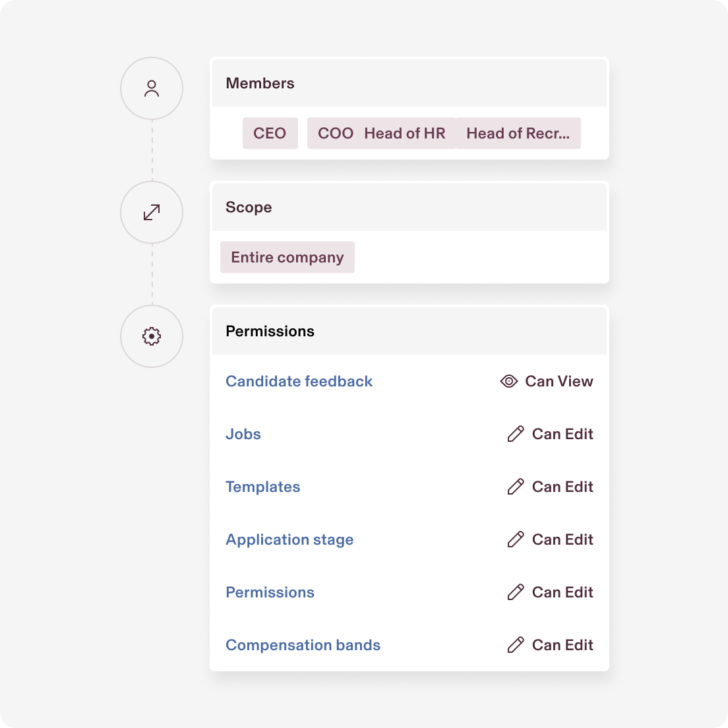Viewport: 728px width, 728px height.
Task: Expand the Members section header
Action: (x=260, y=83)
